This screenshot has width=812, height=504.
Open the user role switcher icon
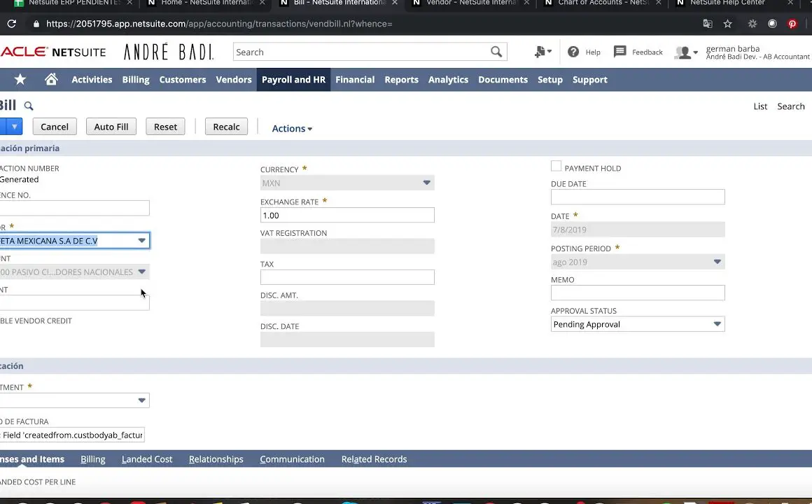[685, 52]
